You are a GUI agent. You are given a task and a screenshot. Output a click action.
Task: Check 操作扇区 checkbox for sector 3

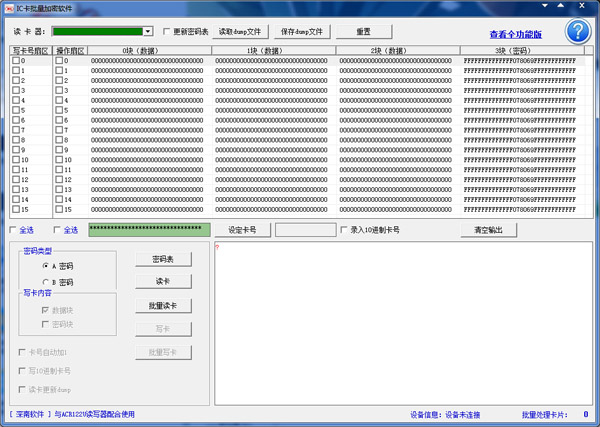59,90
